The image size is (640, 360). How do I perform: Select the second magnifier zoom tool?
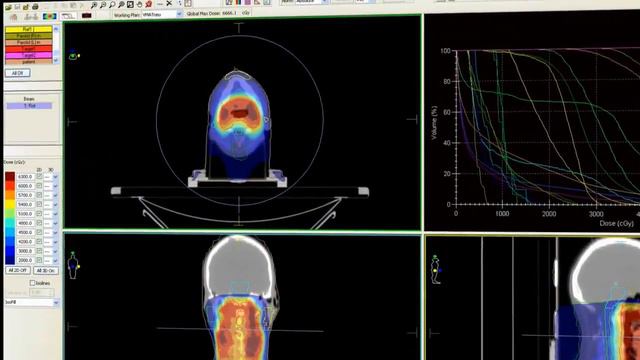(103, 5)
